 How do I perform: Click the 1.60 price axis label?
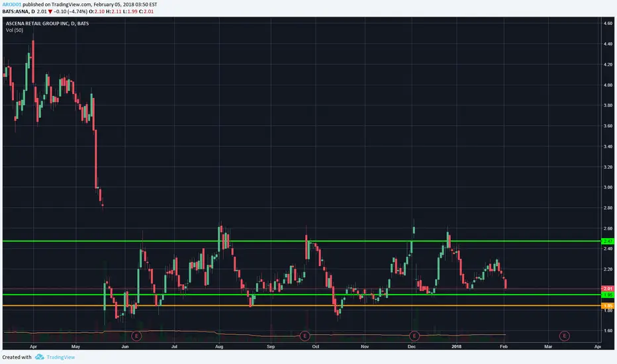(608, 330)
